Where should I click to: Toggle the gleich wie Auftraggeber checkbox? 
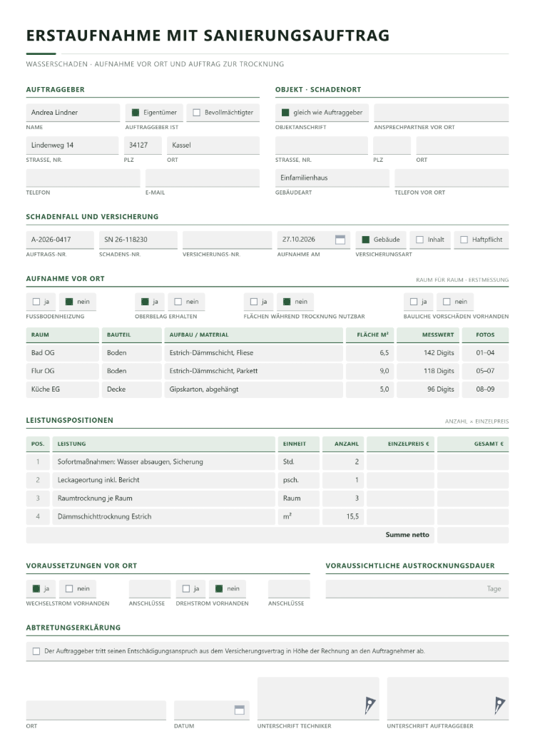pyautogui.click(x=285, y=113)
